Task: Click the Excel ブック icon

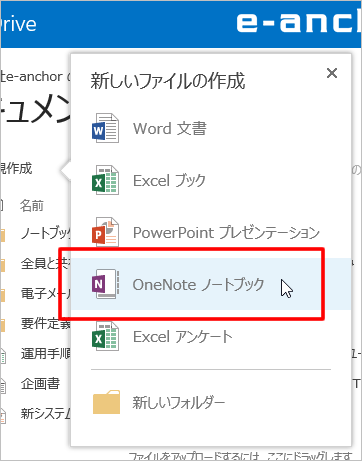Action: click(x=105, y=180)
